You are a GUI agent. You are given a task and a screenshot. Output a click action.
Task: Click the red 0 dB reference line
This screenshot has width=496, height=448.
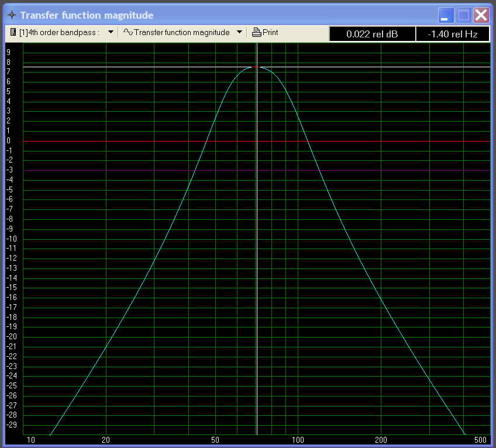coord(257,141)
